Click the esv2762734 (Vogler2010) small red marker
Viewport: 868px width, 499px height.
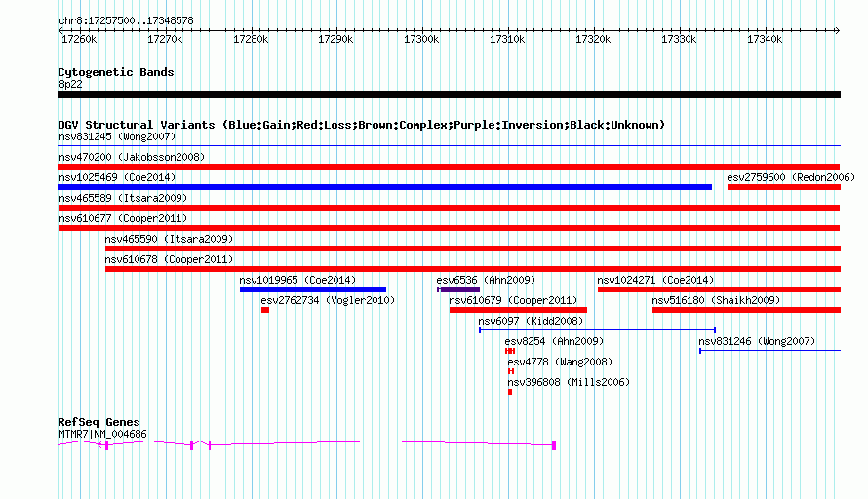(x=265, y=310)
